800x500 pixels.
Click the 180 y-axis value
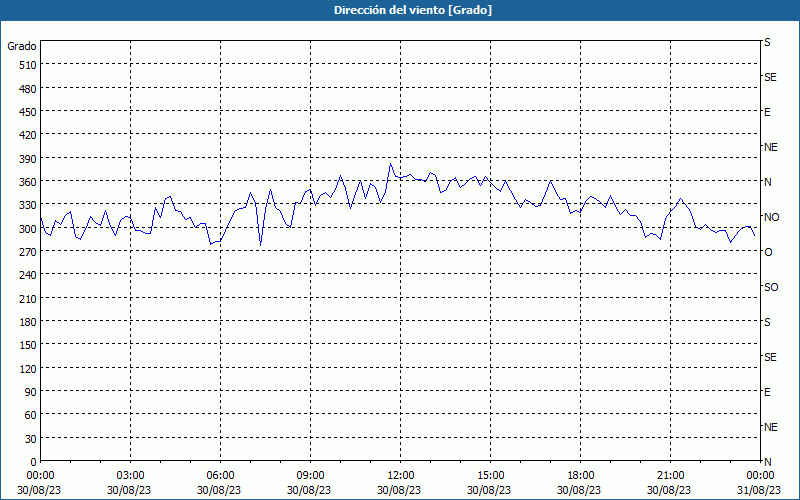click(28, 322)
